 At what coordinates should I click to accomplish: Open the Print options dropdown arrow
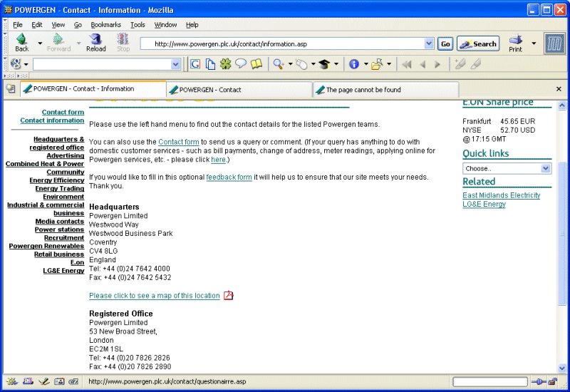pyautogui.click(x=534, y=43)
